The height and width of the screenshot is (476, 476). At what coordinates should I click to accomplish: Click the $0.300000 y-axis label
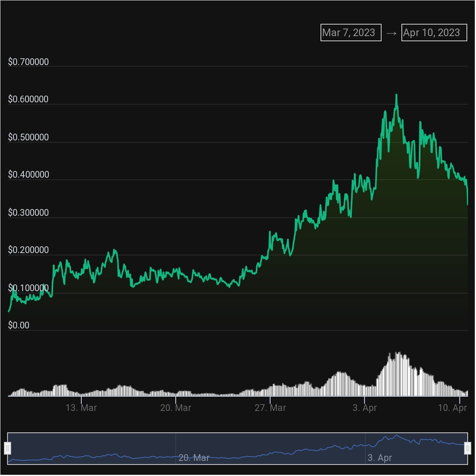(x=29, y=213)
